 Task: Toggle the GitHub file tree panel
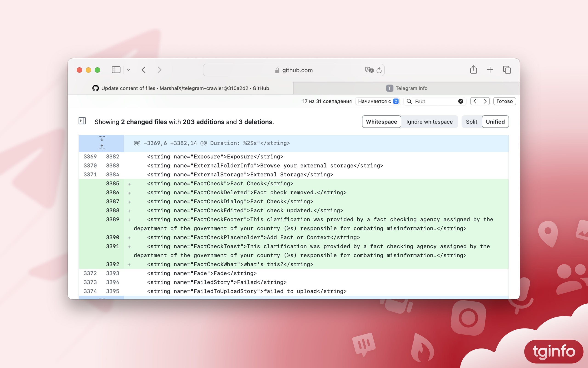82,121
